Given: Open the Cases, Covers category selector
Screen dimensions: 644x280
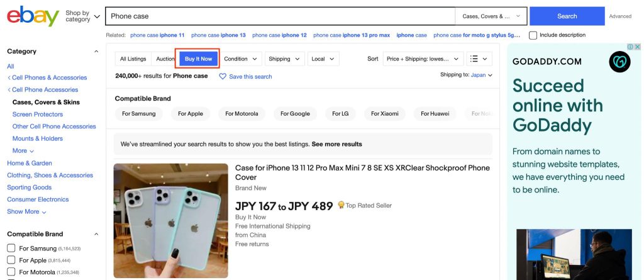Looking at the screenshot, I should point(491,16).
